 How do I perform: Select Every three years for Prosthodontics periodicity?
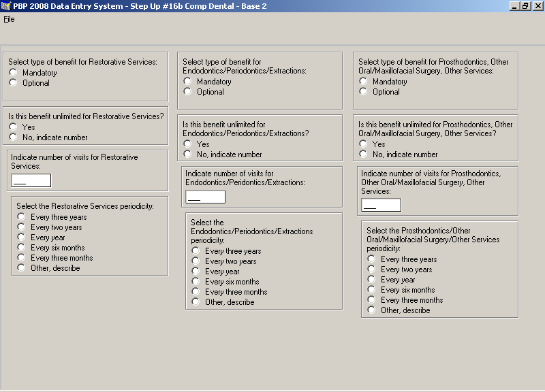[372, 259]
